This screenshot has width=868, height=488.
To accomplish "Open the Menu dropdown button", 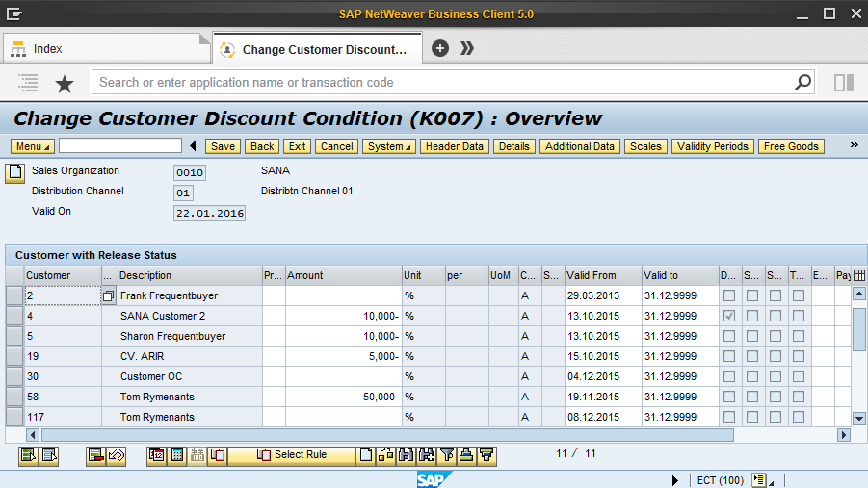I will (33, 146).
